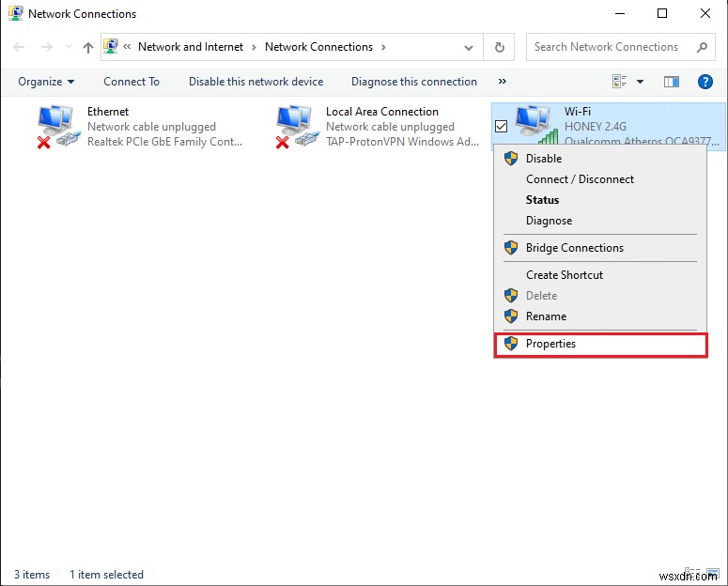This screenshot has width=728, height=586.
Task: Go forward with the forward arrow
Action: pyautogui.click(x=46, y=47)
